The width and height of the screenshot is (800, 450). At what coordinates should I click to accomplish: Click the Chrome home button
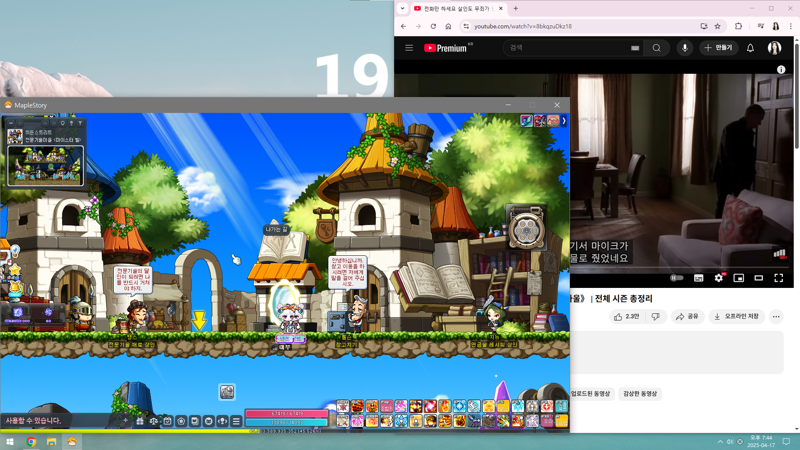(448, 27)
